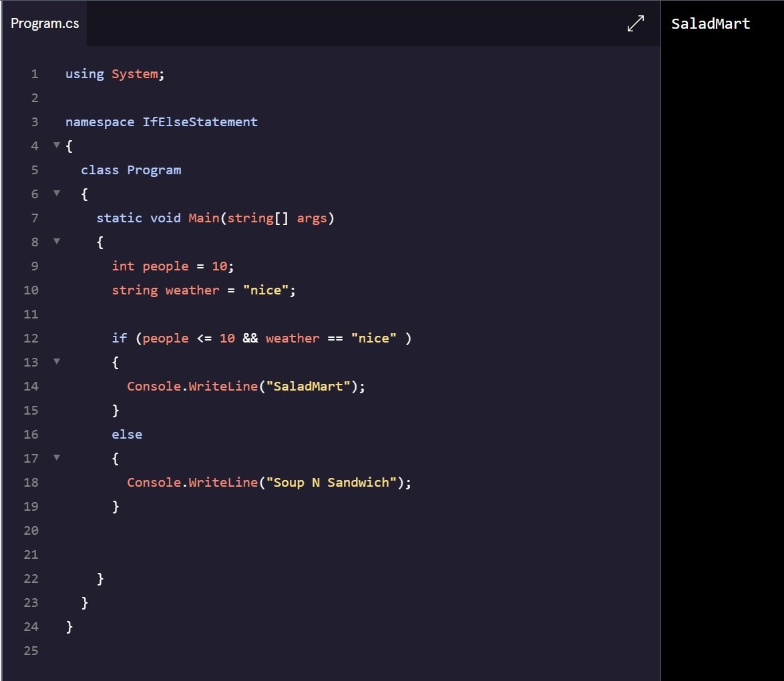Collapse the class block at line 6
Viewport: 784px width, 681px height.
(x=57, y=193)
